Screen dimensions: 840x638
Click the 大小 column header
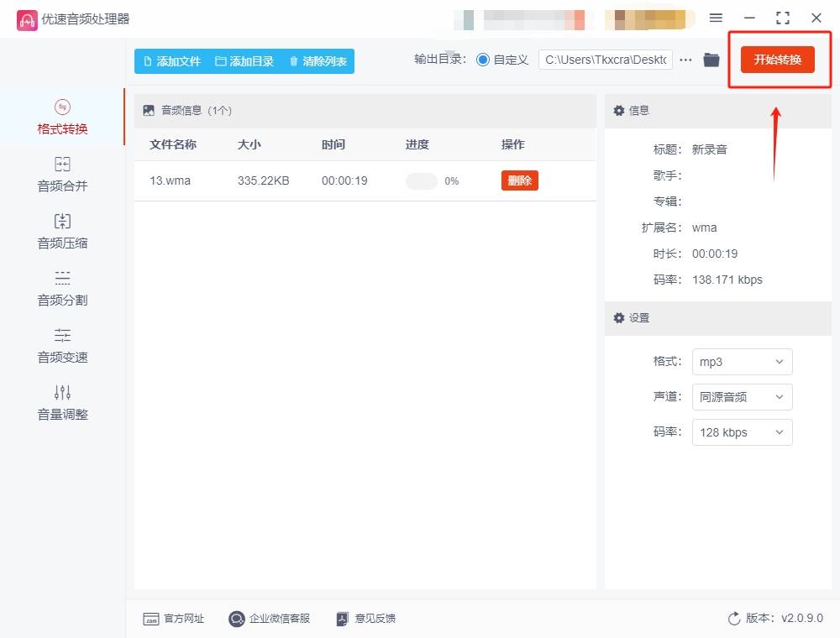249,144
